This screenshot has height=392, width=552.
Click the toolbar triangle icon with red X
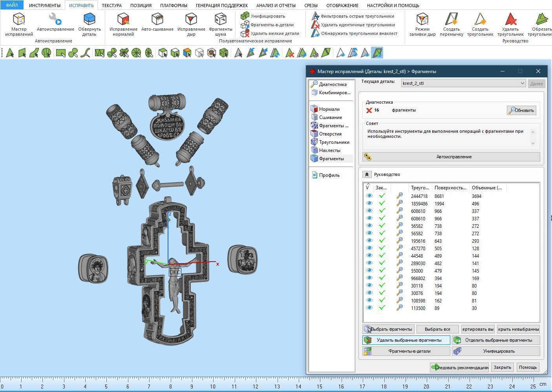click(x=290, y=53)
